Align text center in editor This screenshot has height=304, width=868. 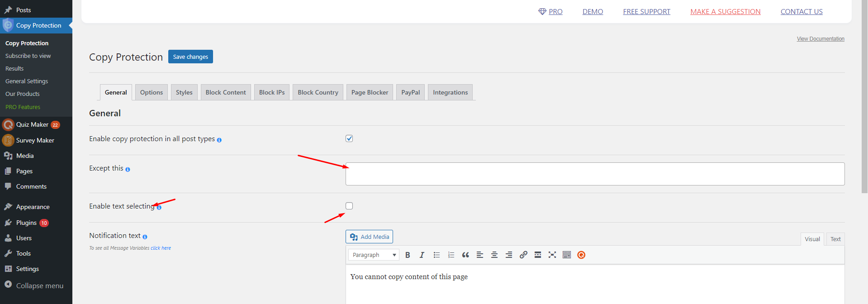pyautogui.click(x=494, y=255)
